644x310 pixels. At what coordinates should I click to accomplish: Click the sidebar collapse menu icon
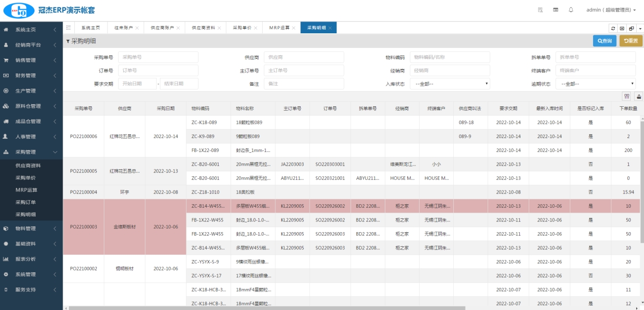(x=68, y=28)
